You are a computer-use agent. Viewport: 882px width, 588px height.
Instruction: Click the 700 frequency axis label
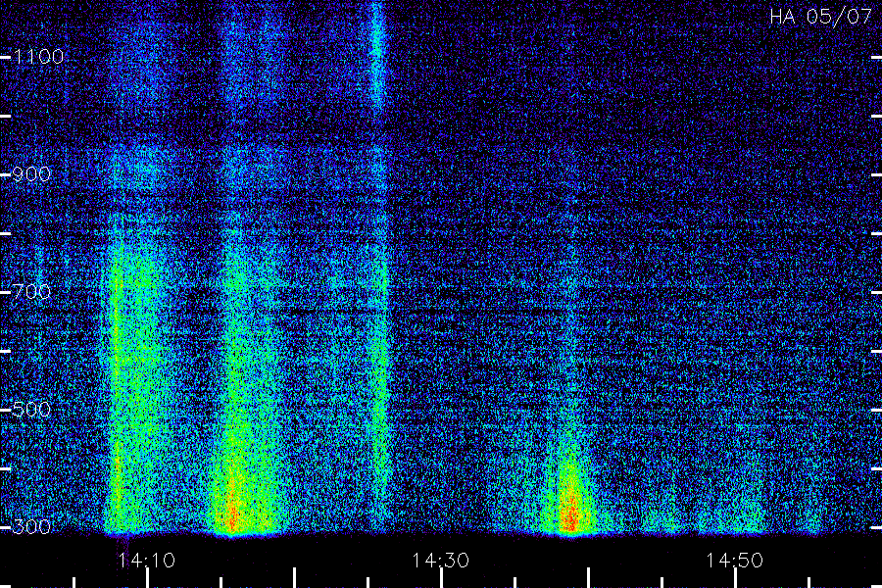[x=31, y=291]
